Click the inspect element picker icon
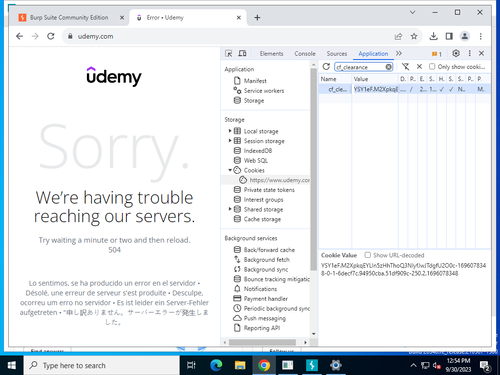This screenshot has width=500, height=375. coord(229,54)
